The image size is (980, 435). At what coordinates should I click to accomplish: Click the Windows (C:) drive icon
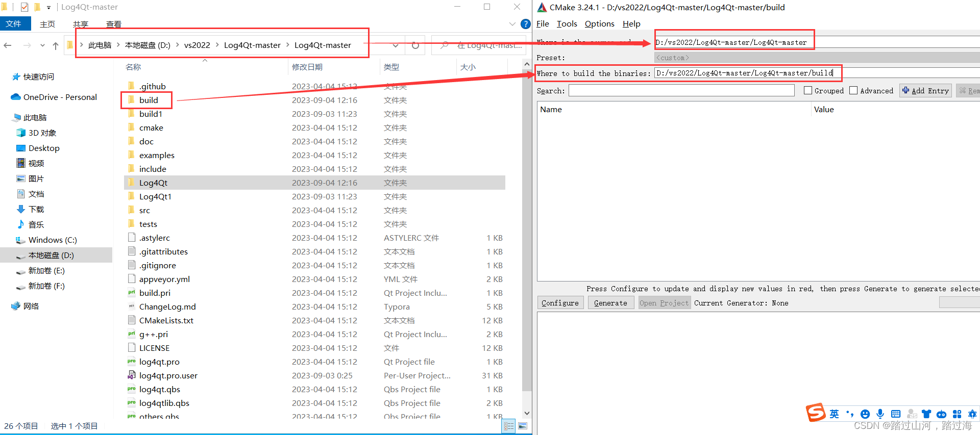(21, 240)
